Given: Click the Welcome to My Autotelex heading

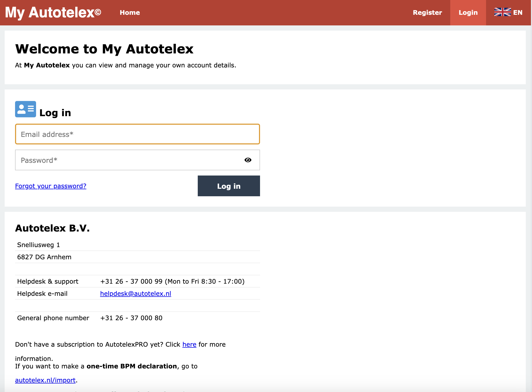Looking at the screenshot, I should pos(104,49).
